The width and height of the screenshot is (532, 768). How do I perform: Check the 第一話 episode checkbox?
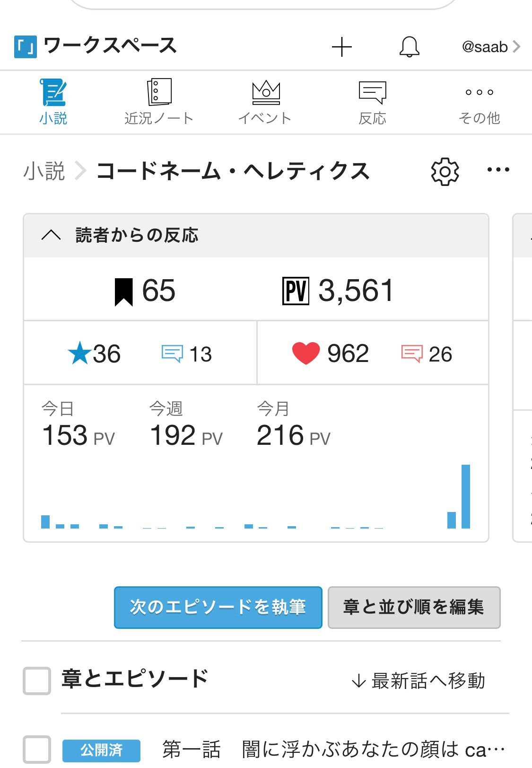[37, 749]
